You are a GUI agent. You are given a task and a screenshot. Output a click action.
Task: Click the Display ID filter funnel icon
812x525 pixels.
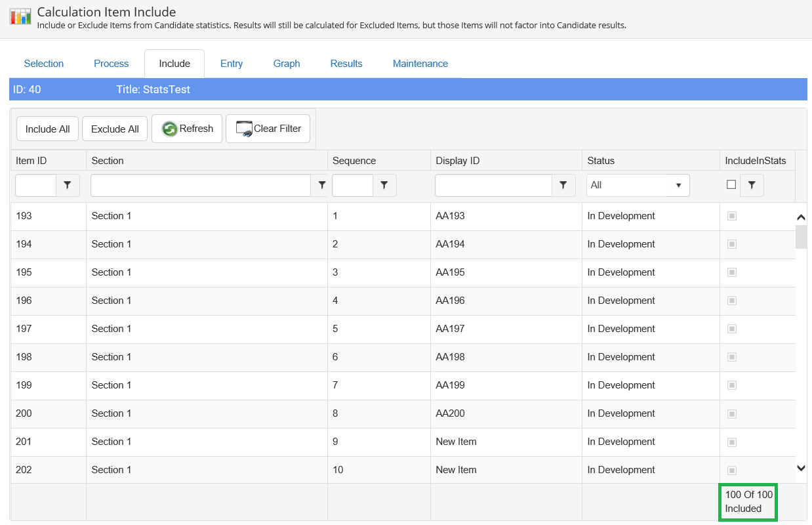coord(563,186)
